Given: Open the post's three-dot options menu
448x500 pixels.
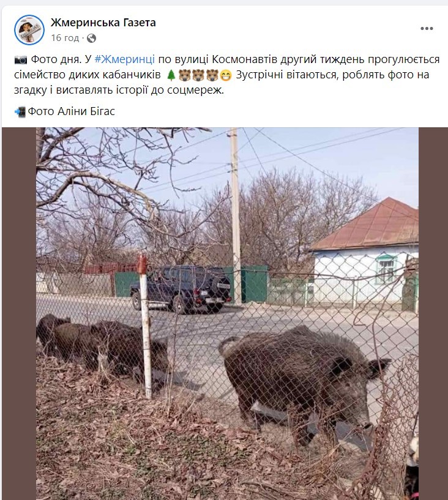Looking at the screenshot, I should tap(427, 28).
